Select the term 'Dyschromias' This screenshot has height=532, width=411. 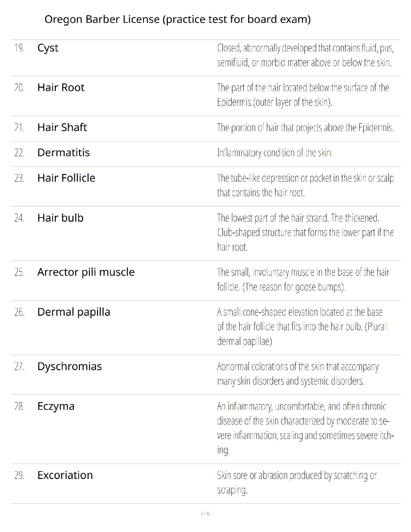[x=70, y=366]
